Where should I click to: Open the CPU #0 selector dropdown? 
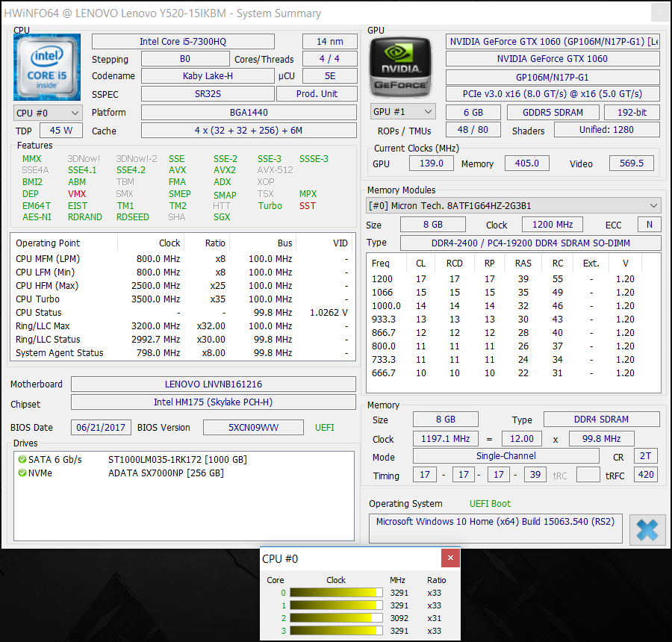(48, 113)
